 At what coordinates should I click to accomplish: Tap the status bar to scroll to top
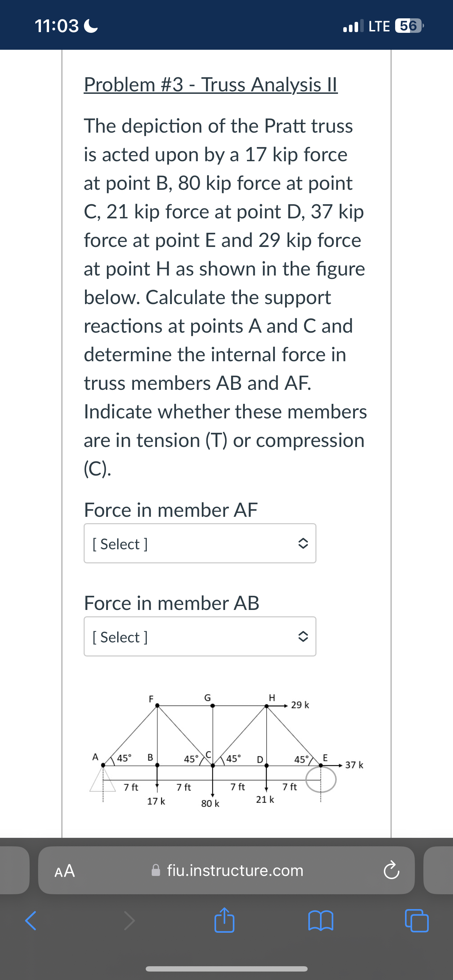226,25
